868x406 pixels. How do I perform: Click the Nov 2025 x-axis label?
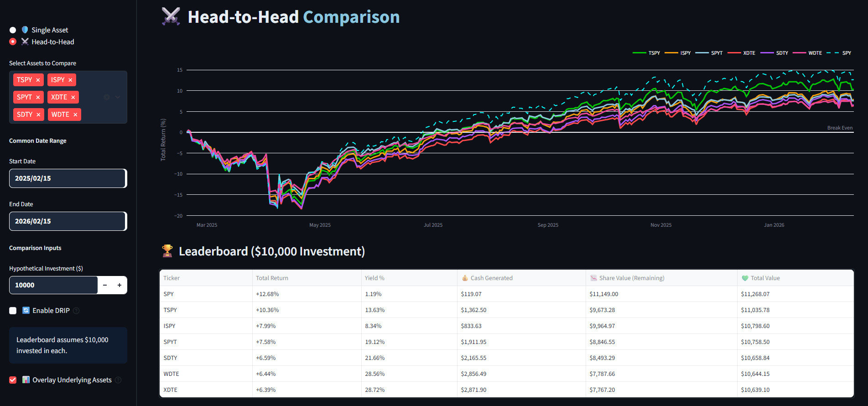coord(661,225)
